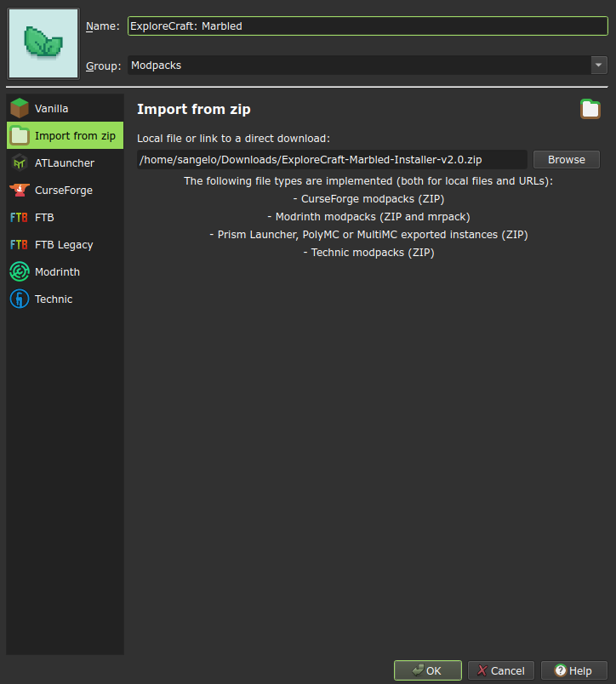Screen dimensions: 616x684
Task: Open the ATLauncher page label
Action: pos(65,163)
